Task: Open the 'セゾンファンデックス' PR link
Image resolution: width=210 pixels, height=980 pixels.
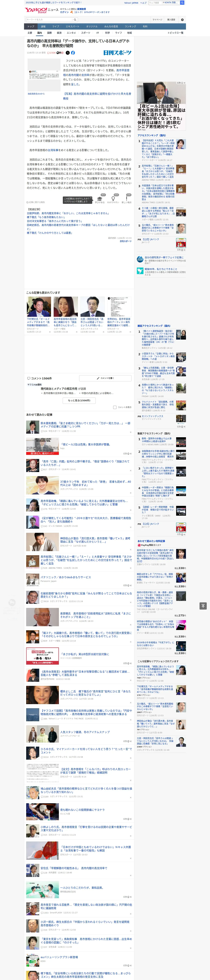Action: pos(152,416)
